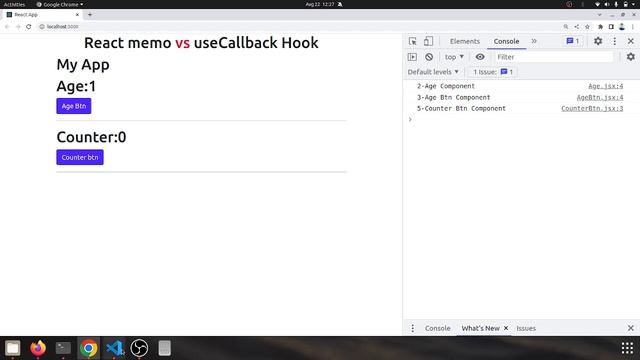Open the tab search dropdown arrow
The image size is (640, 360).
point(599,15)
